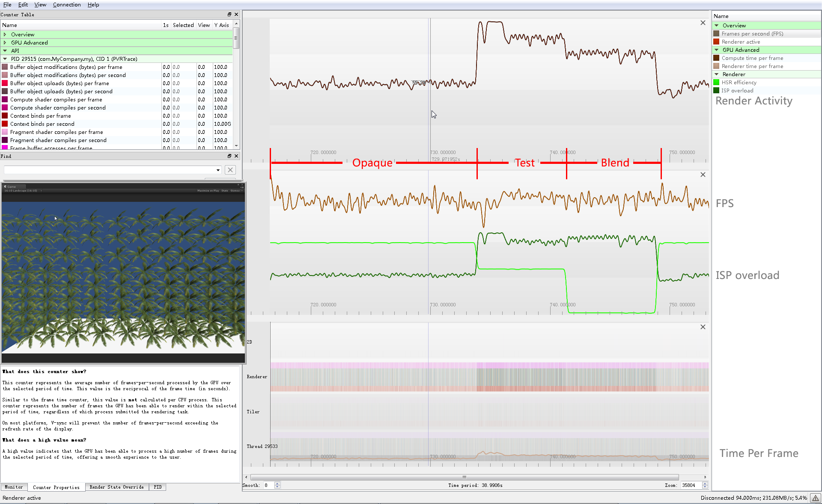Close the Find panel
The image size is (822, 504).
[236, 156]
